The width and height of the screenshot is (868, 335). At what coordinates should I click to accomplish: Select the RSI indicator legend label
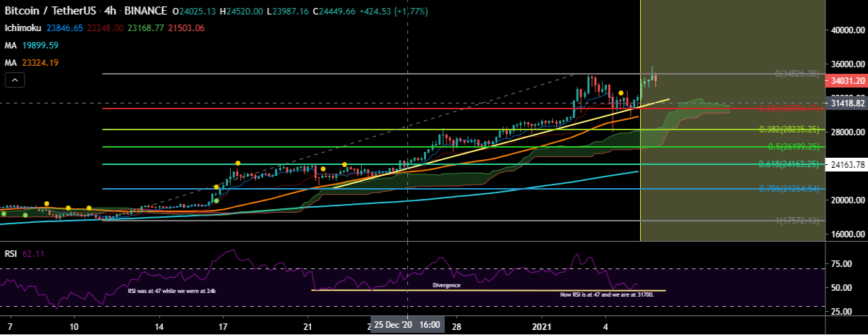coord(11,254)
